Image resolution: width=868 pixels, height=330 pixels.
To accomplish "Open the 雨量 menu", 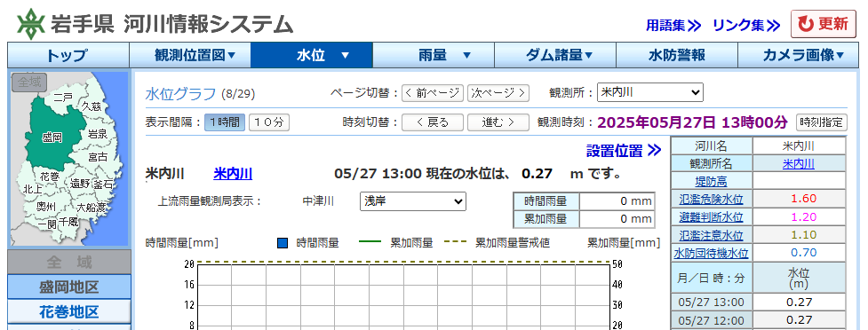I will 434,55.
